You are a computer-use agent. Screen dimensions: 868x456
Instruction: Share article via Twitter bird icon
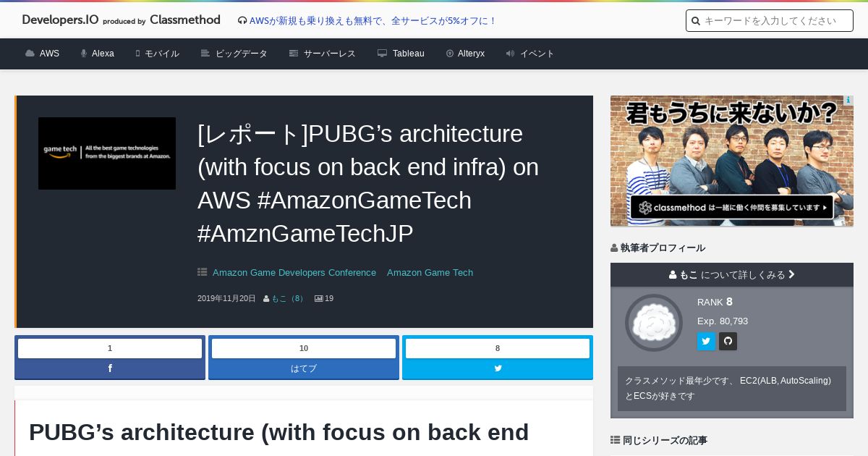click(498, 368)
